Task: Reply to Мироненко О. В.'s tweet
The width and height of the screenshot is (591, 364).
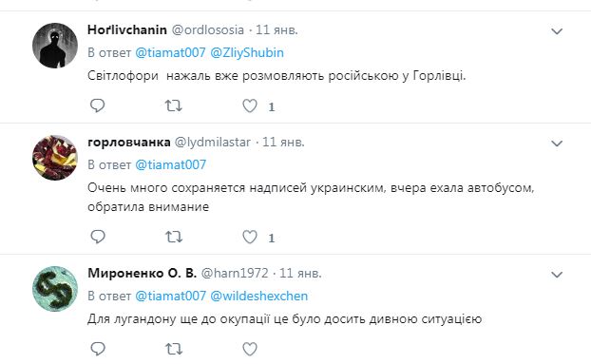Action: point(98,349)
